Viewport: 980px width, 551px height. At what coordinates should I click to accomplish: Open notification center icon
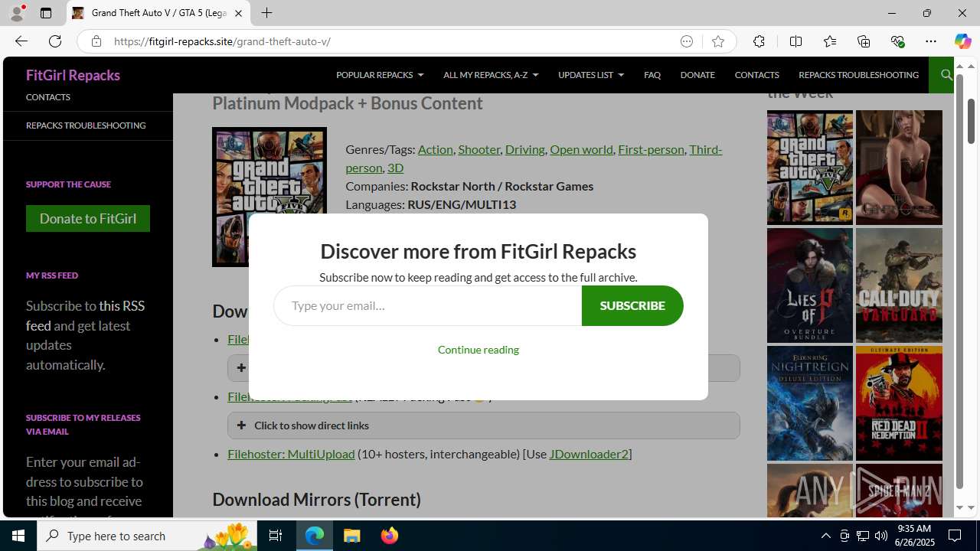[955, 536]
